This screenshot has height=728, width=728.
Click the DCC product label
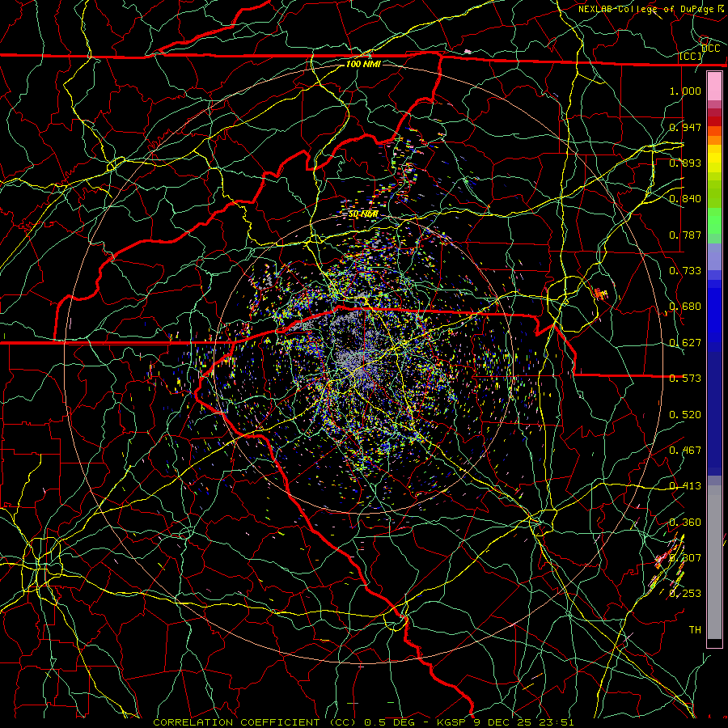(x=711, y=49)
